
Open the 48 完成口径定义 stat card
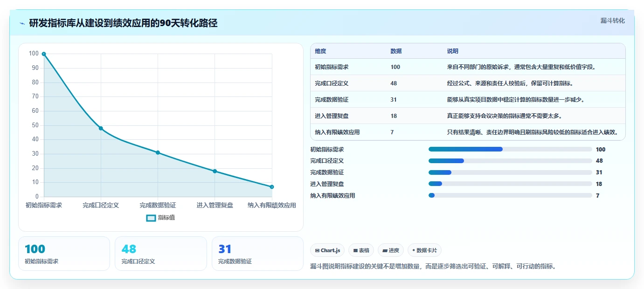161,254
